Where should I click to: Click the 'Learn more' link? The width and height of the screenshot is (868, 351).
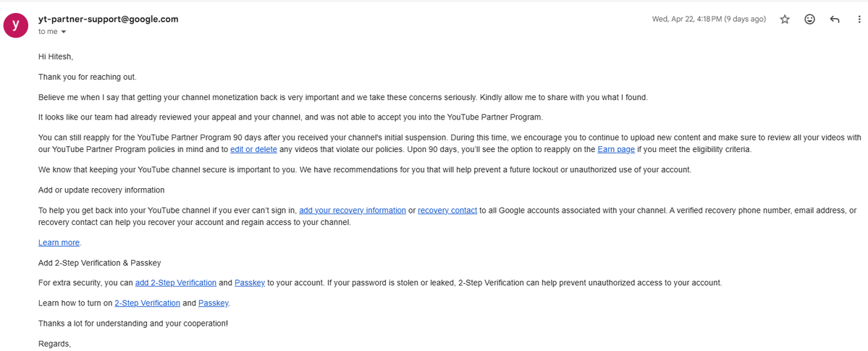point(59,242)
